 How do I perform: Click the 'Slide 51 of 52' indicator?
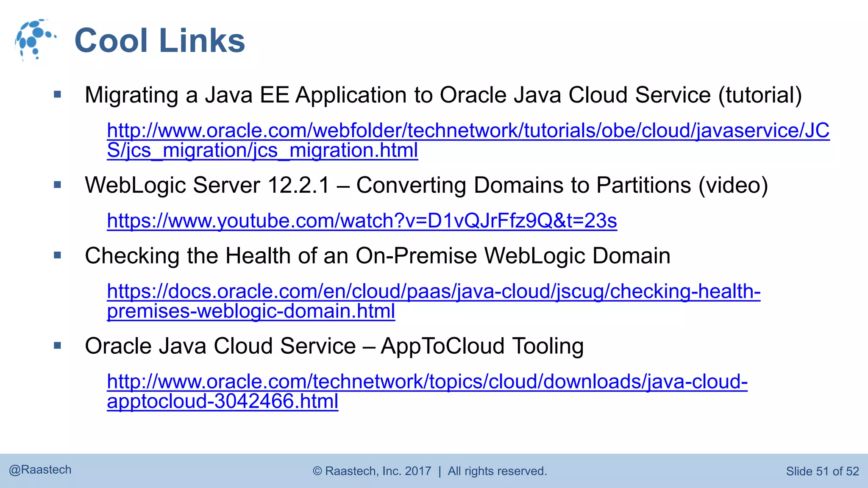click(822, 471)
